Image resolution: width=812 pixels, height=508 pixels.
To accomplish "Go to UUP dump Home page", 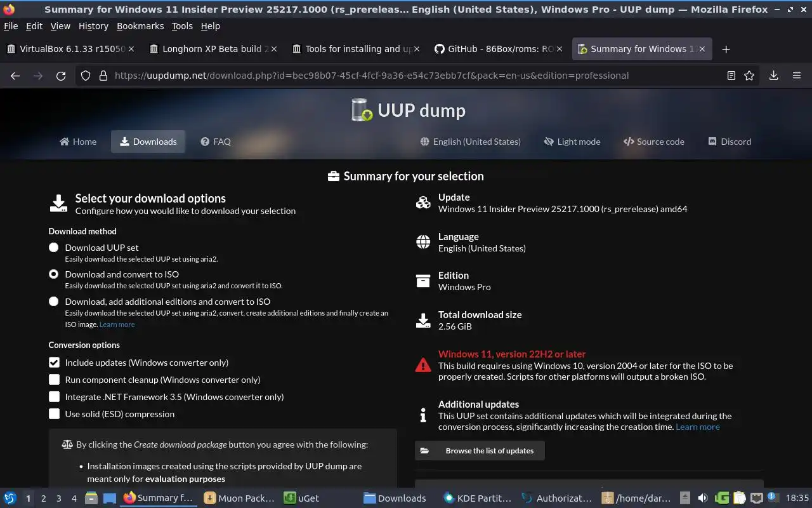I will point(78,142).
